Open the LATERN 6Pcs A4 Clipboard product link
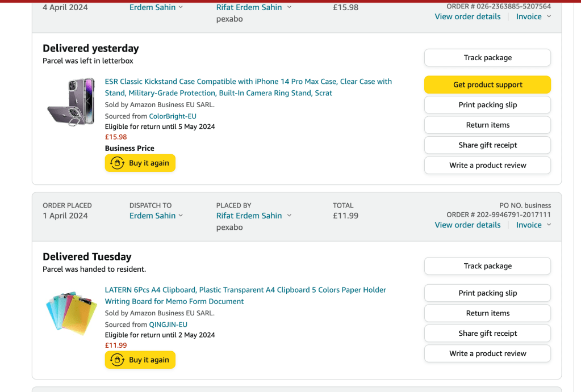 tap(245, 296)
